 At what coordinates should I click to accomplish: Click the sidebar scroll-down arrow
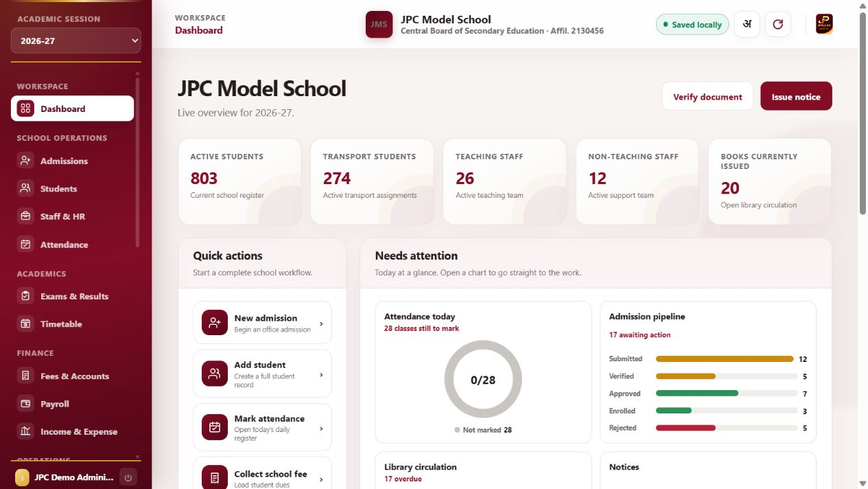(x=137, y=457)
